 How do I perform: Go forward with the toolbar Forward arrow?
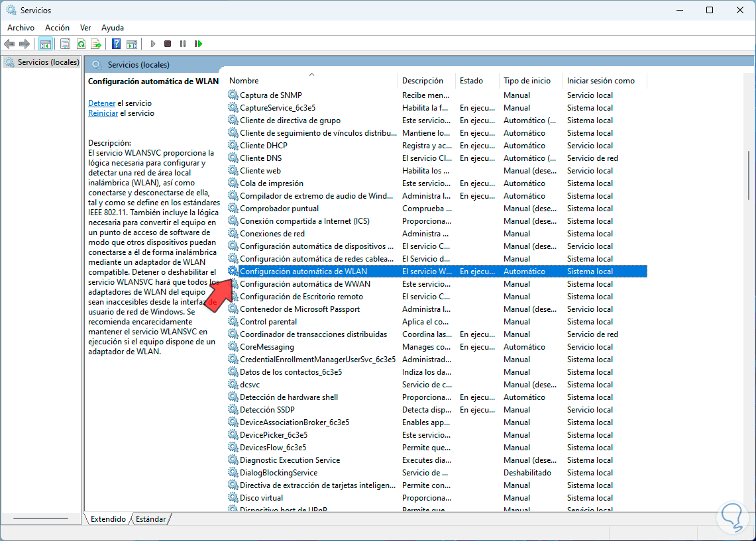(x=24, y=44)
